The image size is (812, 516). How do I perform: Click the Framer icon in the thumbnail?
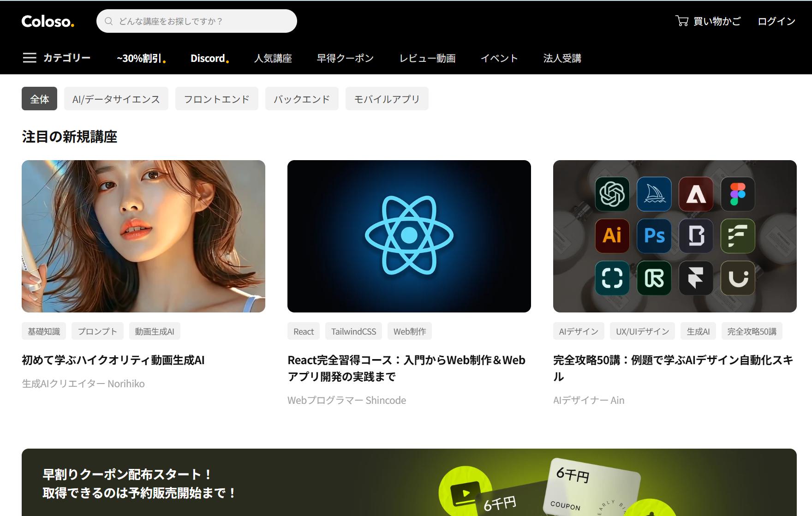(696, 278)
